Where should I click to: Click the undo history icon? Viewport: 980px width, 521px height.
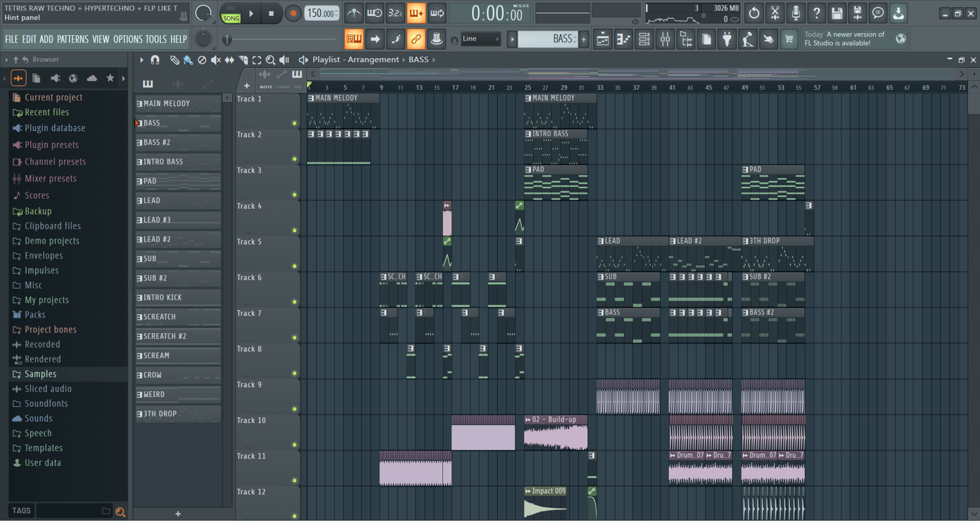(754, 12)
